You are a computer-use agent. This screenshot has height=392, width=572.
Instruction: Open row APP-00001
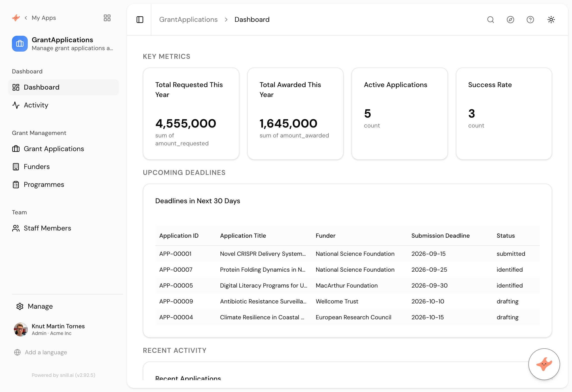[347, 254]
